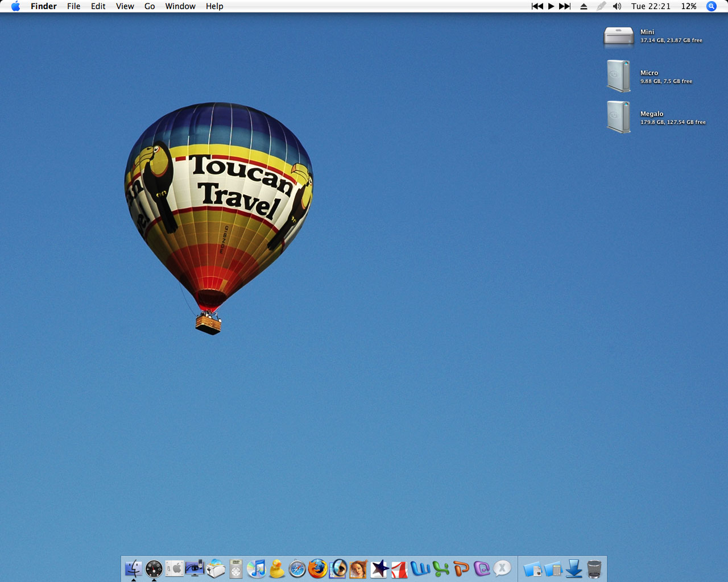Skip to next track in menu bar
The image size is (728, 582).
click(x=565, y=6)
